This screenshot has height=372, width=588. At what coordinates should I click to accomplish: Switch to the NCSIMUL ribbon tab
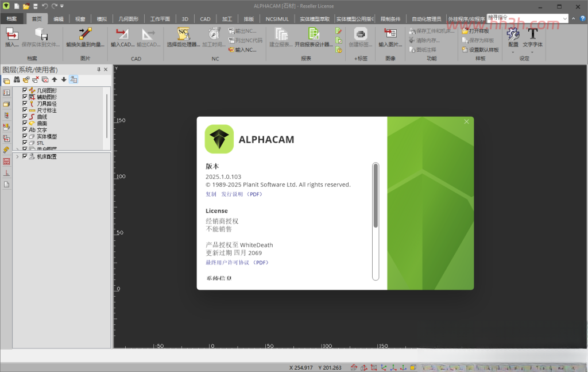(x=277, y=19)
